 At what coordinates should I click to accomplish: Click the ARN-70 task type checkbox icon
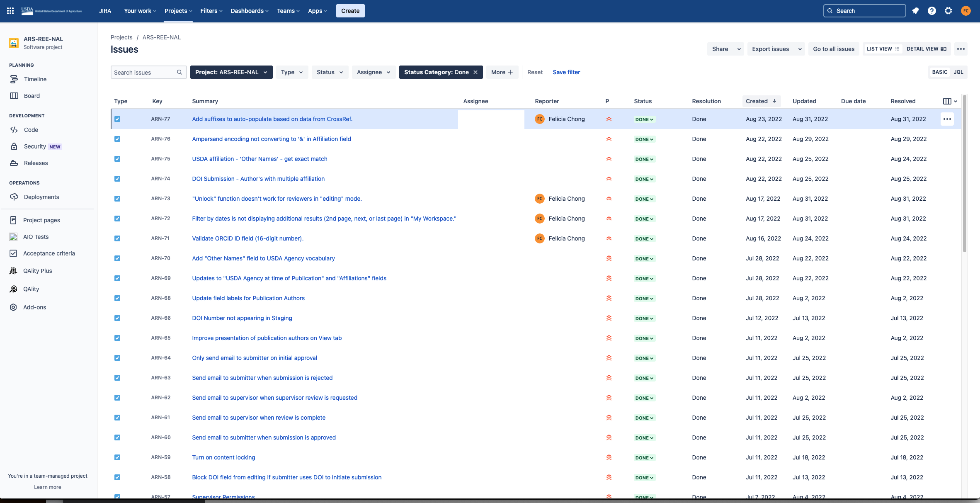[117, 258]
